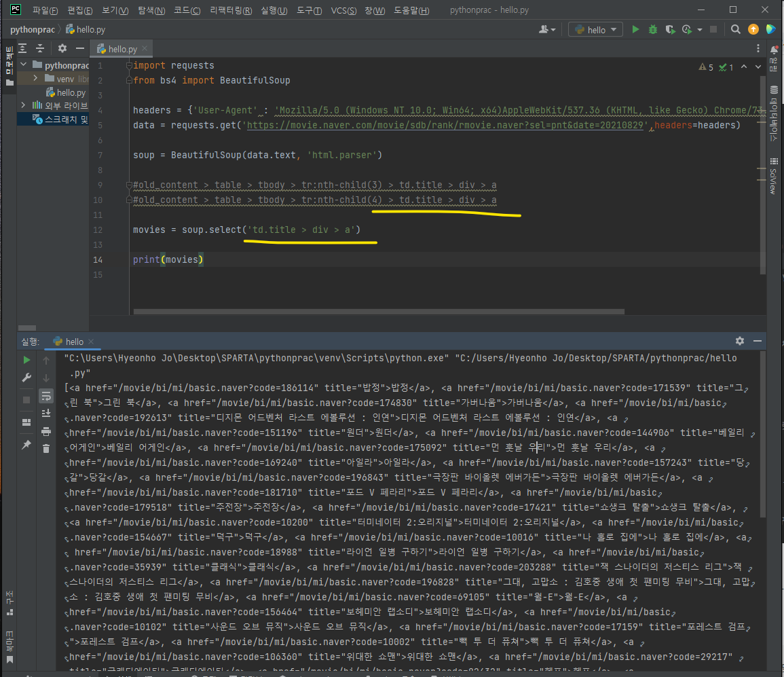The height and width of the screenshot is (677, 784).
Task: Clear run output with trash icon
Action: point(46,448)
